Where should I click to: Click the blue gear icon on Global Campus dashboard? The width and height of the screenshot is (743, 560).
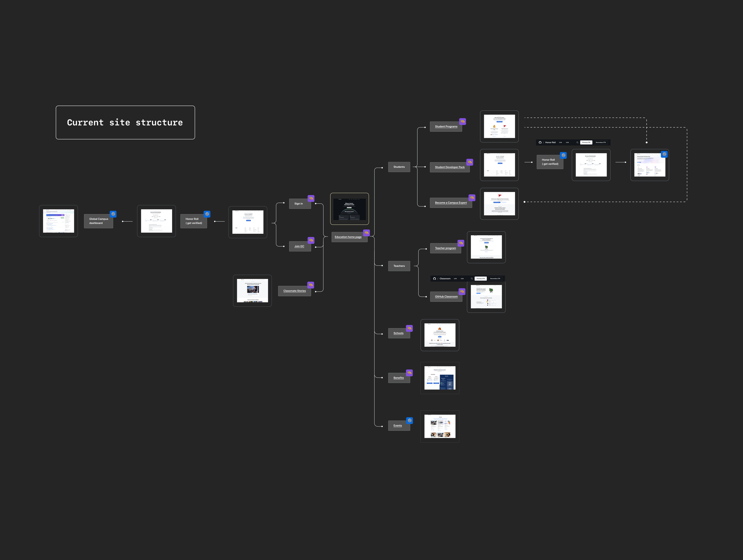pos(113,214)
